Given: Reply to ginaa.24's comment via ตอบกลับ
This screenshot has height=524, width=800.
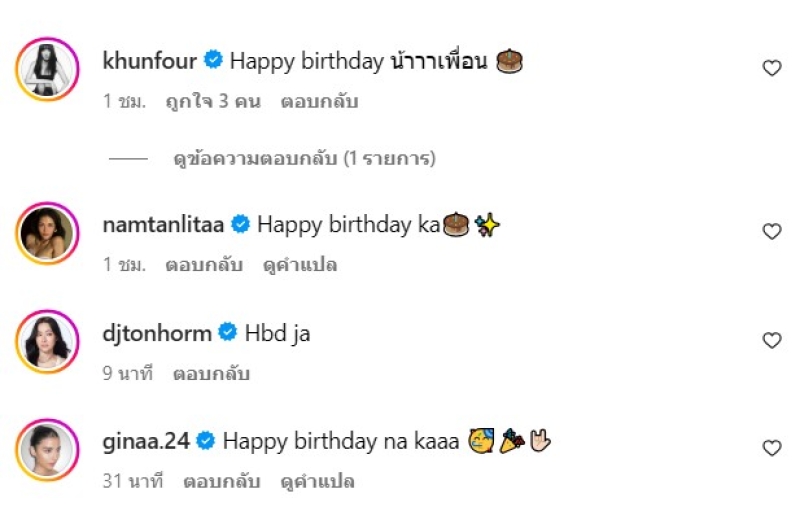Looking at the screenshot, I should pos(221,482).
